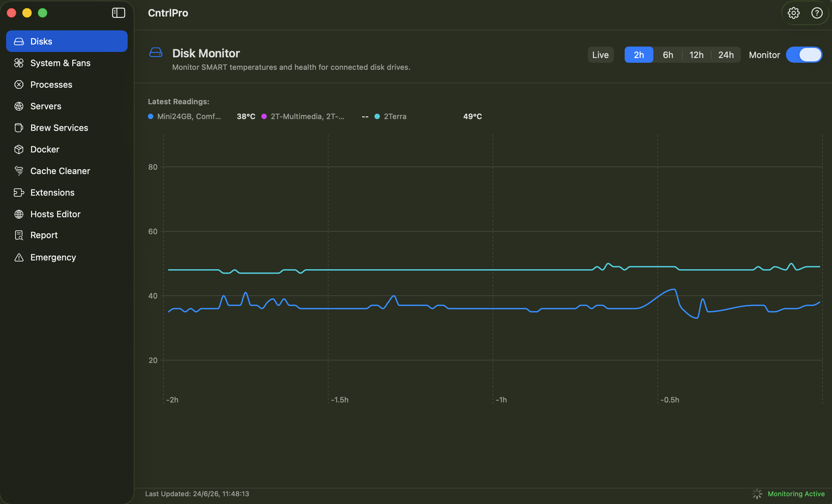The height and width of the screenshot is (504, 832).
Task: Select the 2h time range
Action: coord(639,55)
